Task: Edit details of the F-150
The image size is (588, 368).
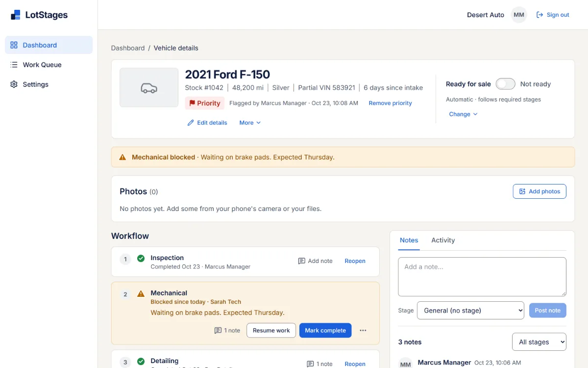Action: tap(207, 123)
